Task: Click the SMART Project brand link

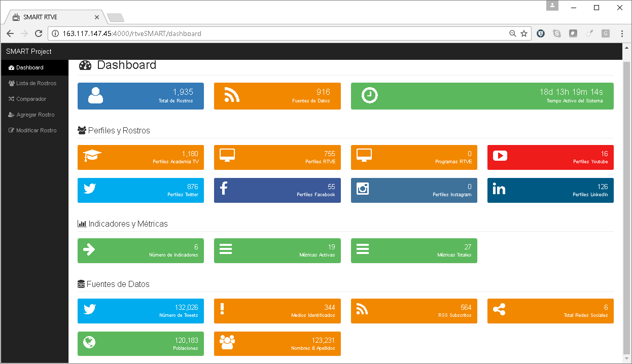Action: pyautogui.click(x=29, y=51)
